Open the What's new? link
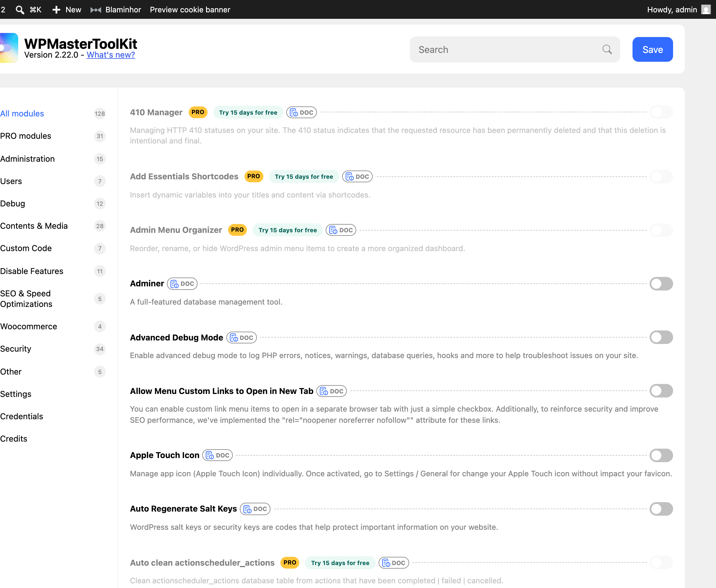Viewport: 716px width, 588px height. 111,55
